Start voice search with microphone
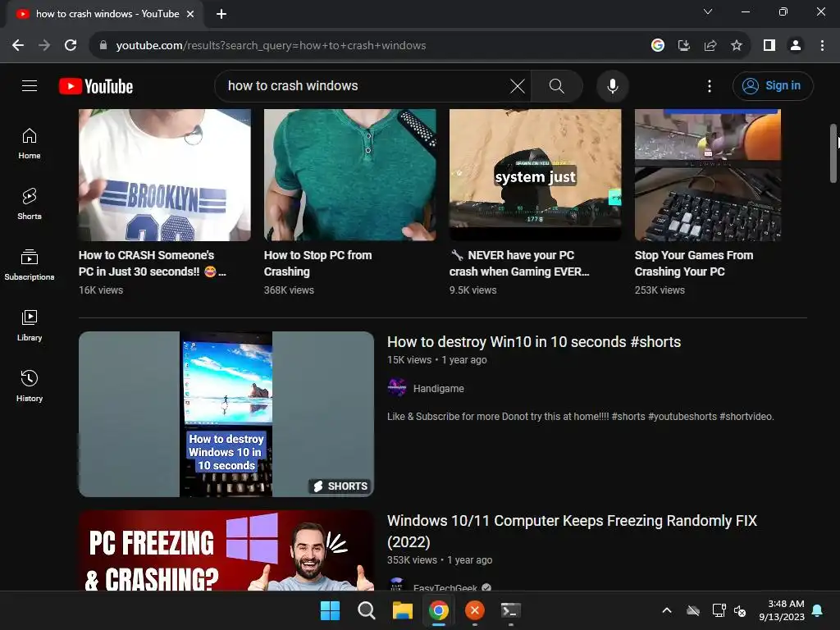Image resolution: width=840 pixels, height=630 pixels. (612, 85)
